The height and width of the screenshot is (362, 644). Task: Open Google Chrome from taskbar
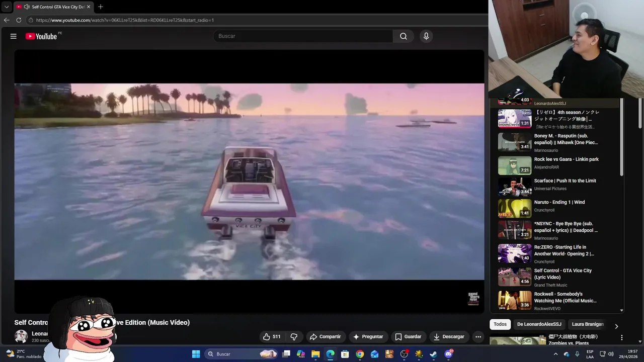(x=360, y=354)
